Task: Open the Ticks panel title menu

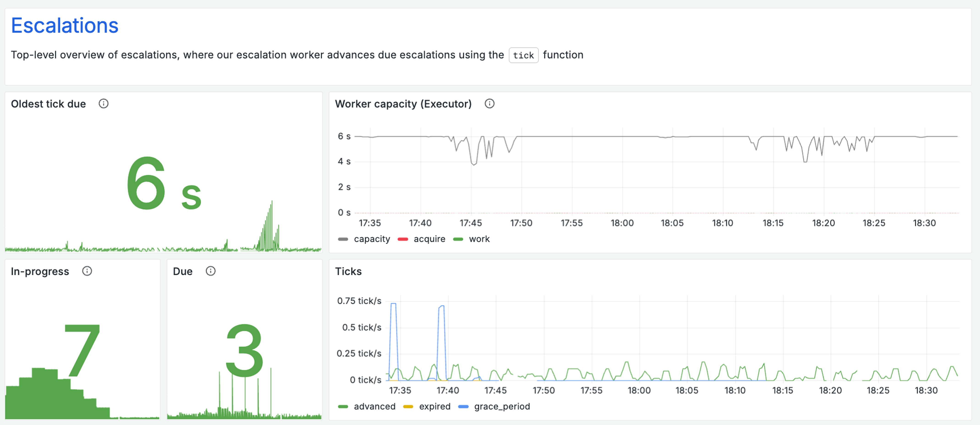Action: 348,271
